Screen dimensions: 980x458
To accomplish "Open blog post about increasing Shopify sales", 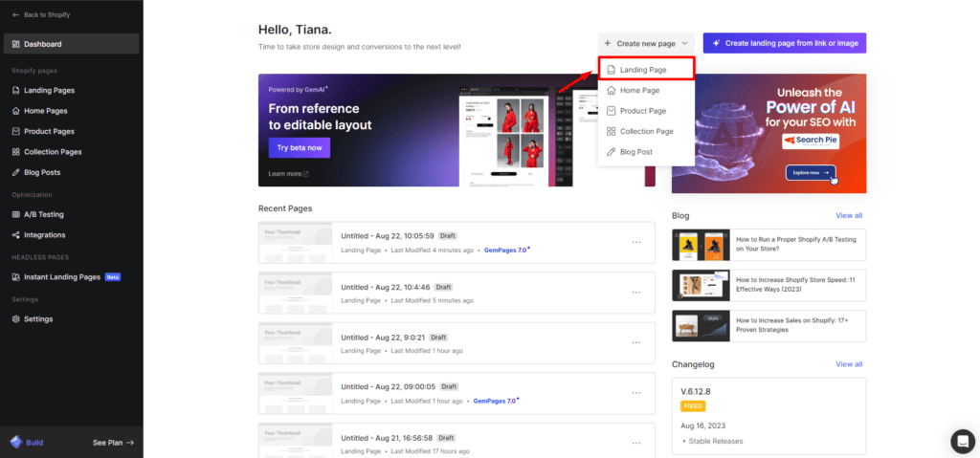I will [x=768, y=325].
